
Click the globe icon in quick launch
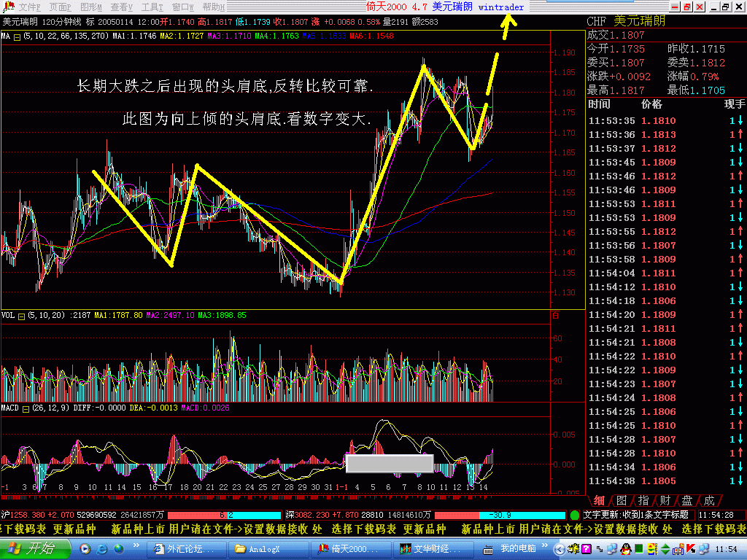118,549
